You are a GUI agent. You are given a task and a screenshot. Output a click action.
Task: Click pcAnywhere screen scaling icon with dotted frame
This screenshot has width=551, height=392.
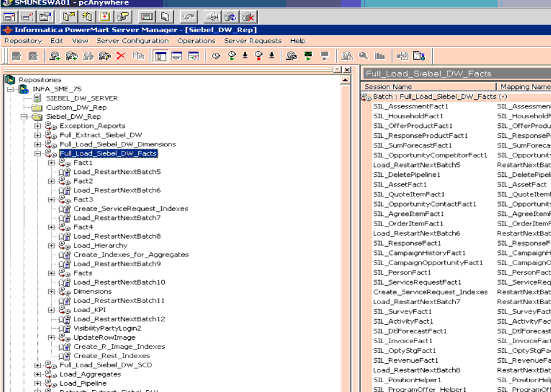click(28, 17)
